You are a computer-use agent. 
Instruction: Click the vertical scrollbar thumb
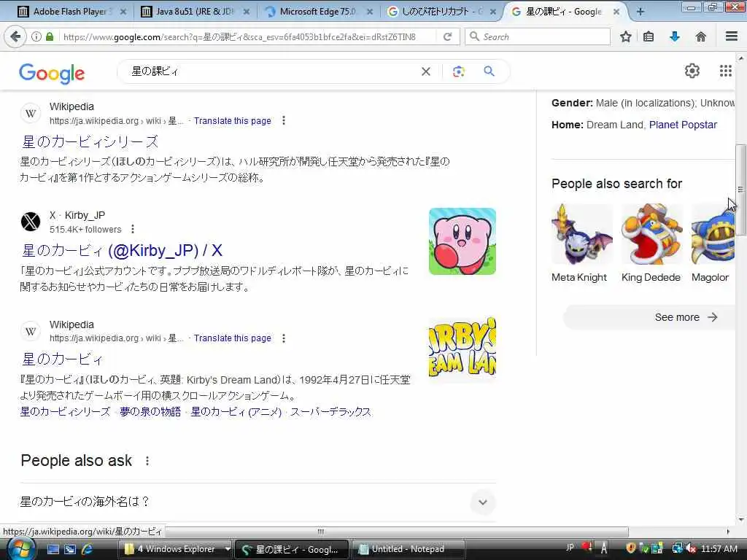pyautogui.click(x=740, y=190)
